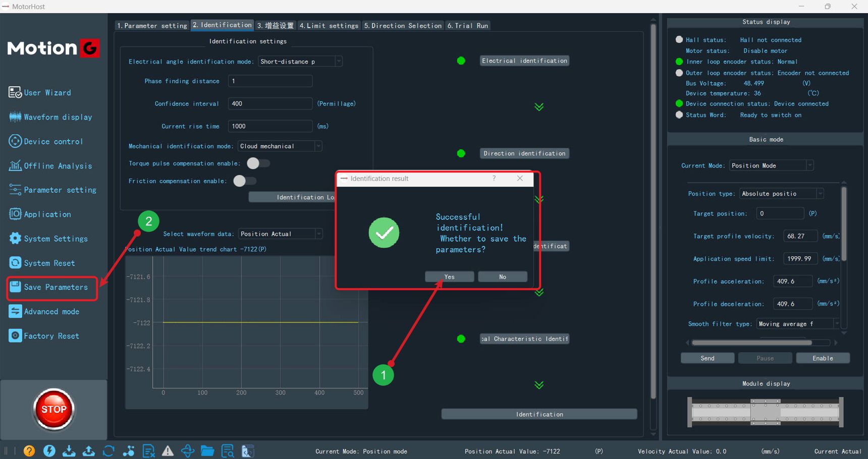Open Mechanical identification mode dropdown
The height and width of the screenshot is (459, 868).
pyautogui.click(x=280, y=146)
